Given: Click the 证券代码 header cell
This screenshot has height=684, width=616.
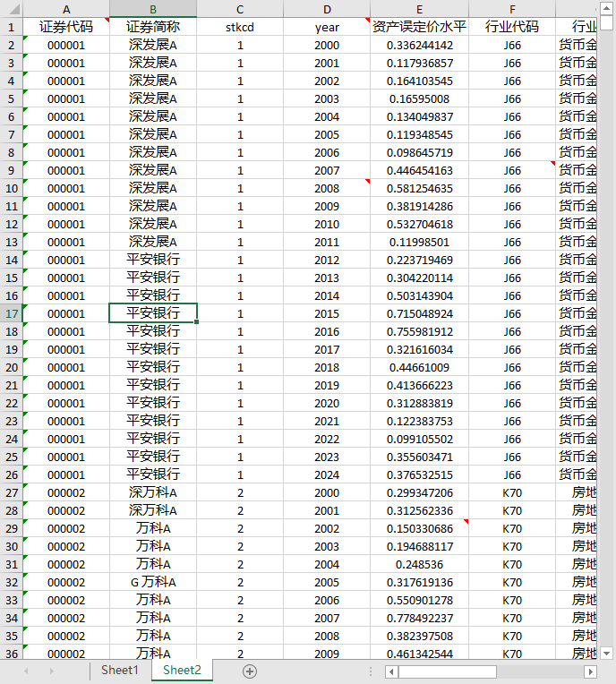Looking at the screenshot, I should pyautogui.click(x=66, y=27).
